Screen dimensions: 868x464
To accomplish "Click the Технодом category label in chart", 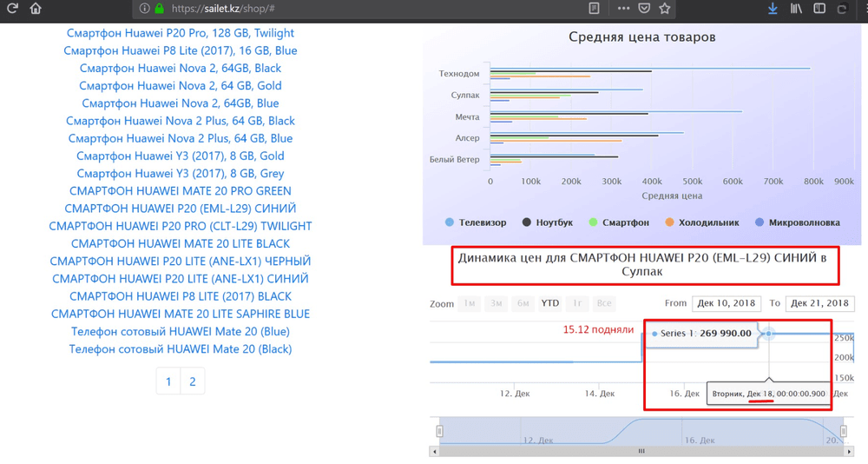I will click(x=459, y=74).
